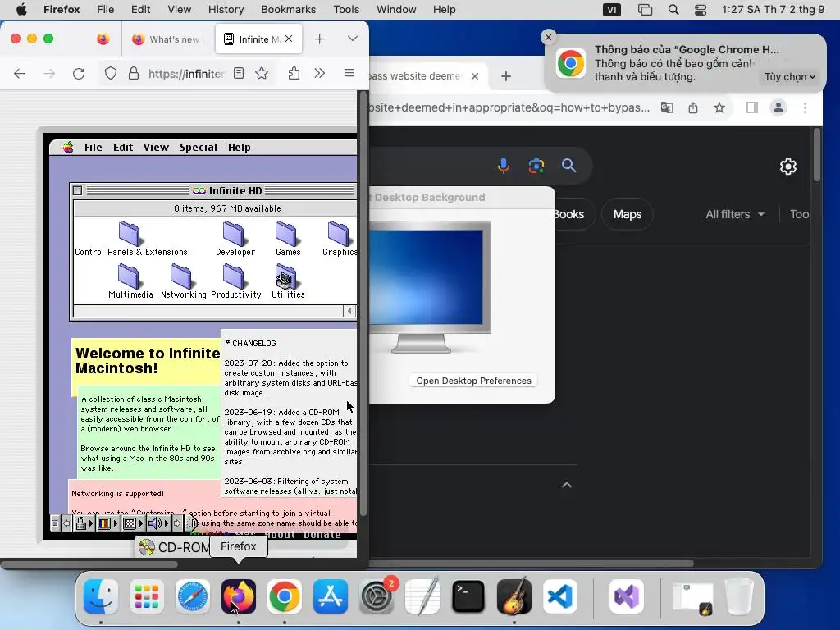Toggle the Chrome side panel
Screen dimensions: 840x630
point(751,108)
